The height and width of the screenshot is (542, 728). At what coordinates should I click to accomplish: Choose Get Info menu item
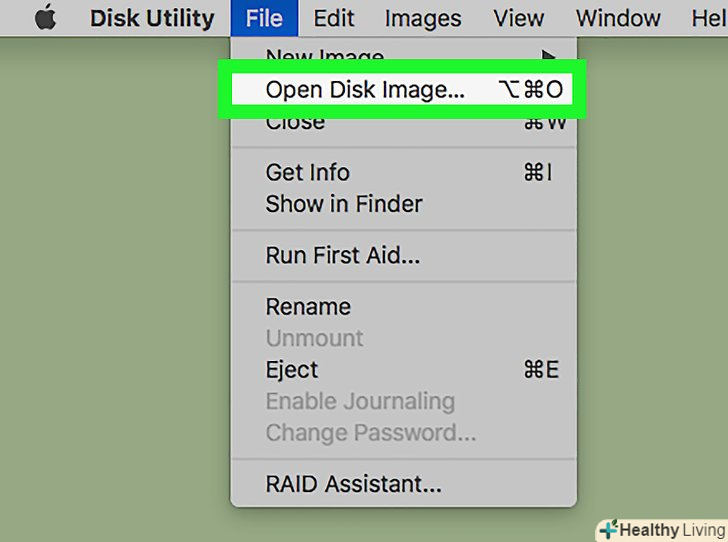(308, 172)
